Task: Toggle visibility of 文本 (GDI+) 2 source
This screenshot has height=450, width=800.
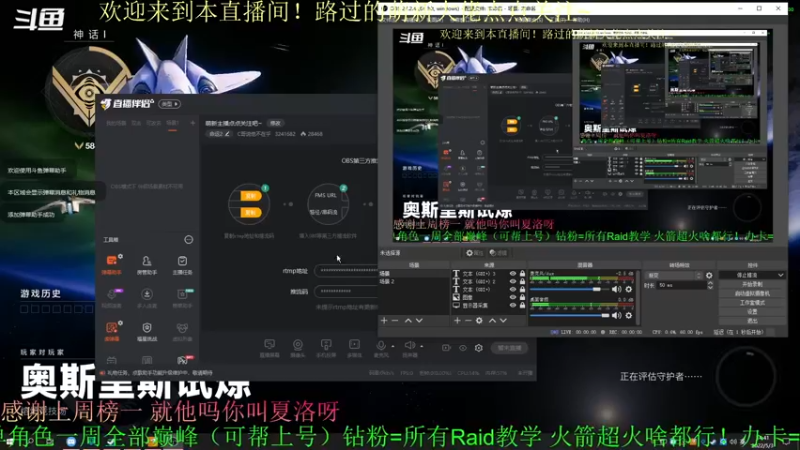Action: pyautogui.click(x=513, y=281)
